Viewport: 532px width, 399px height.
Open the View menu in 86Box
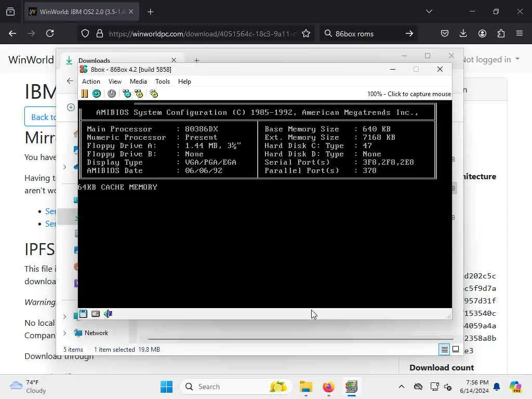(115, 82)
